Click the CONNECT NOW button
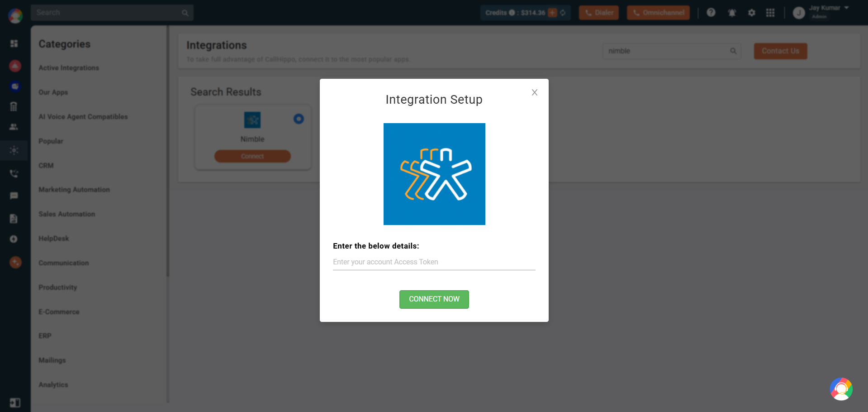 click(434, 299)
